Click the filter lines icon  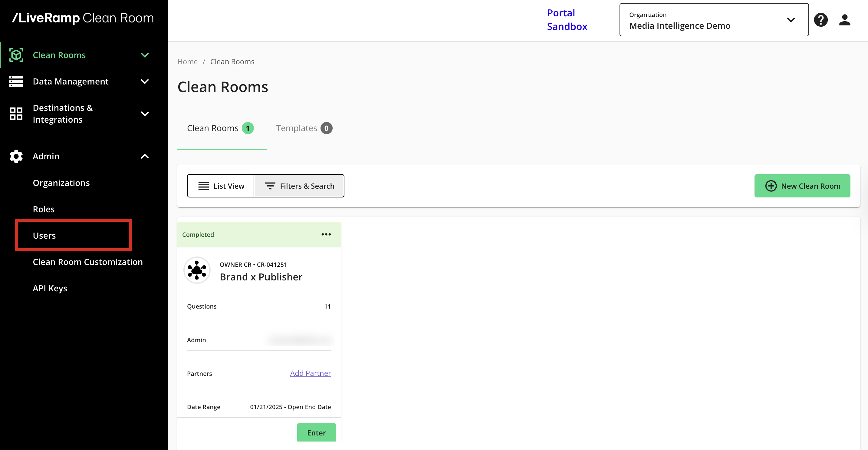[270, 186]
